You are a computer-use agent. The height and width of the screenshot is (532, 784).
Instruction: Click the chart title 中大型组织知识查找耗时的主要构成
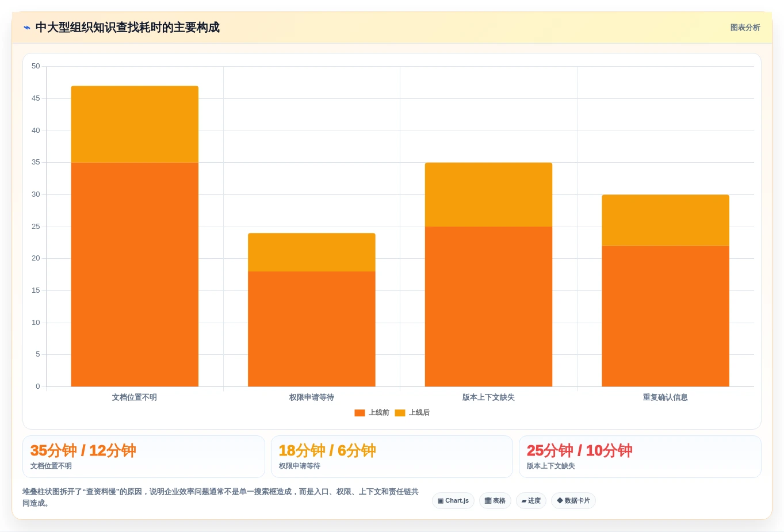pos(128,28)
